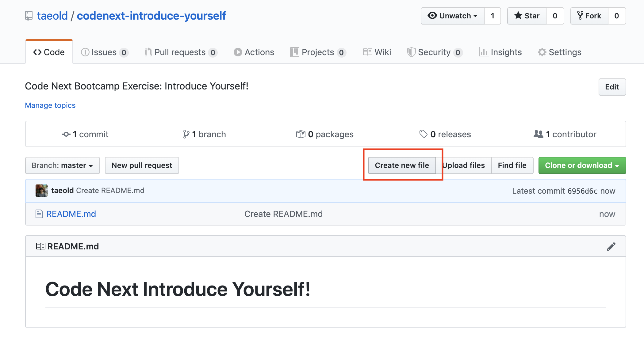Viewport: 644px width, 345px height.
Task: Click taeold's avatar thumbnail
Action: [41, 190]
